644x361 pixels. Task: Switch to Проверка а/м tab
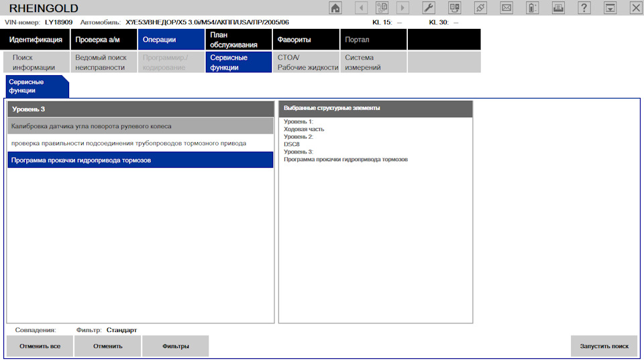point(104,40)
